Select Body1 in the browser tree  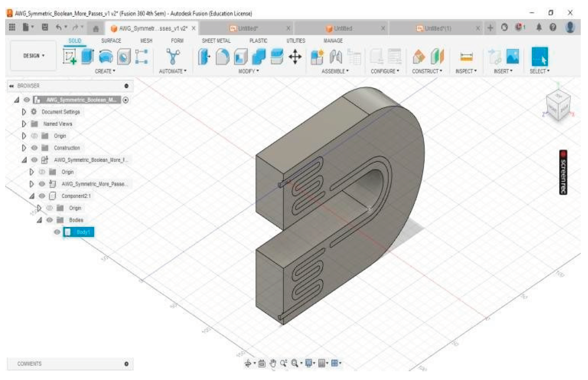83,232
